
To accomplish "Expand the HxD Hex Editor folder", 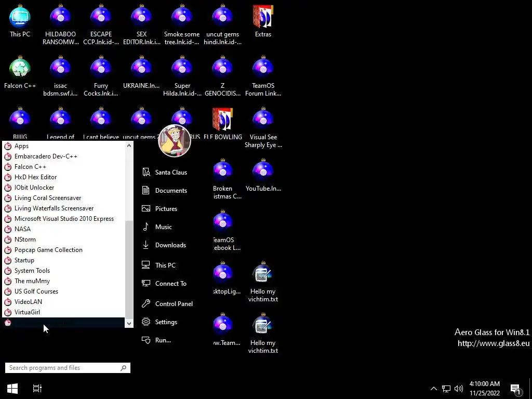I will coord(63,177).
